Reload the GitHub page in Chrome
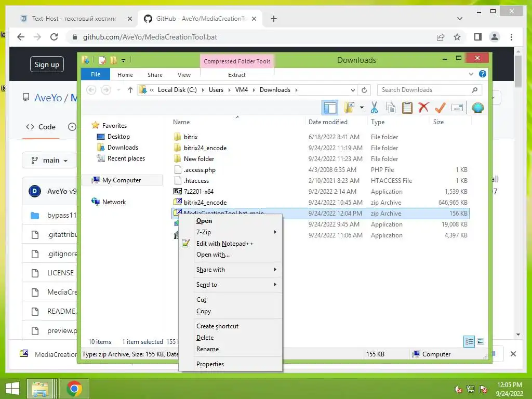This screenshot has height=399, width=532. tap(54, 37)
